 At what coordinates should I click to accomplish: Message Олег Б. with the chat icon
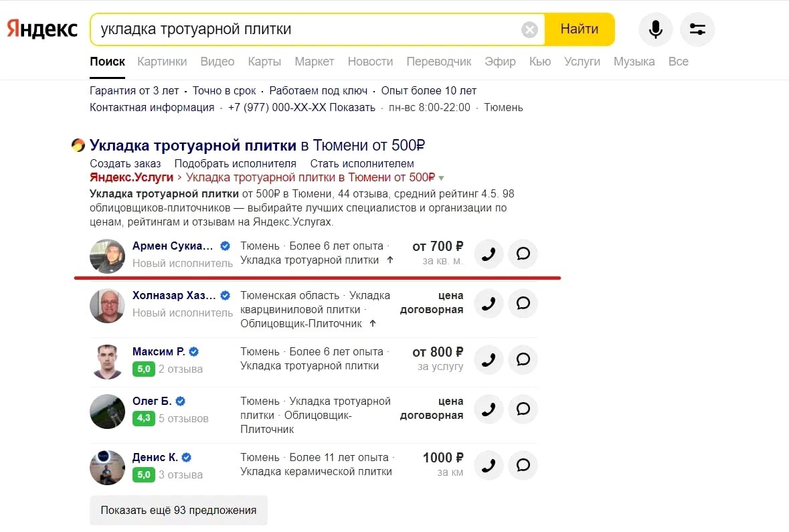coord(523,409)
